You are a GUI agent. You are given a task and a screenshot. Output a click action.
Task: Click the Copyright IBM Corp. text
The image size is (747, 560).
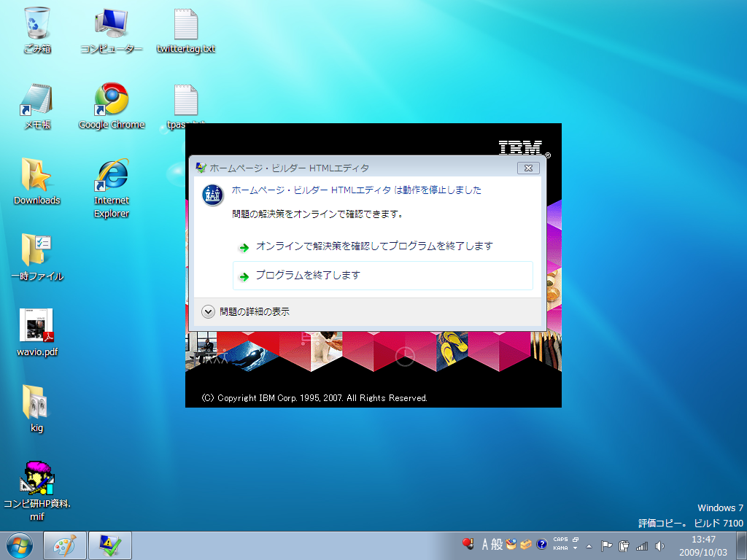314,398
